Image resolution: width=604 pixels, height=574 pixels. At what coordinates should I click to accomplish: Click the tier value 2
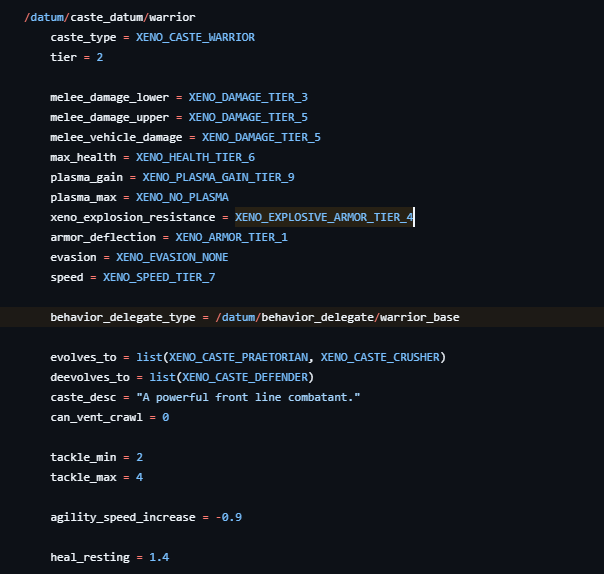99,57
